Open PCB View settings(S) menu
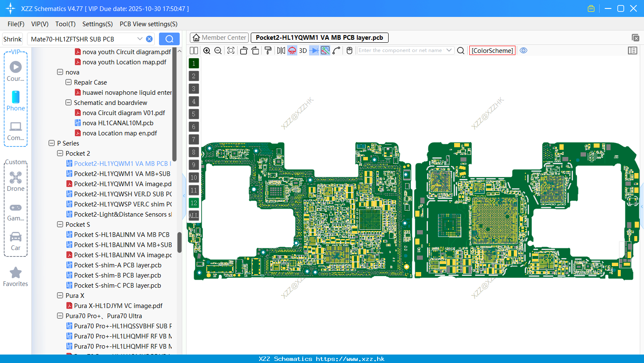The width and height of the screenshot is (644, 363). (x=148, y=24)
